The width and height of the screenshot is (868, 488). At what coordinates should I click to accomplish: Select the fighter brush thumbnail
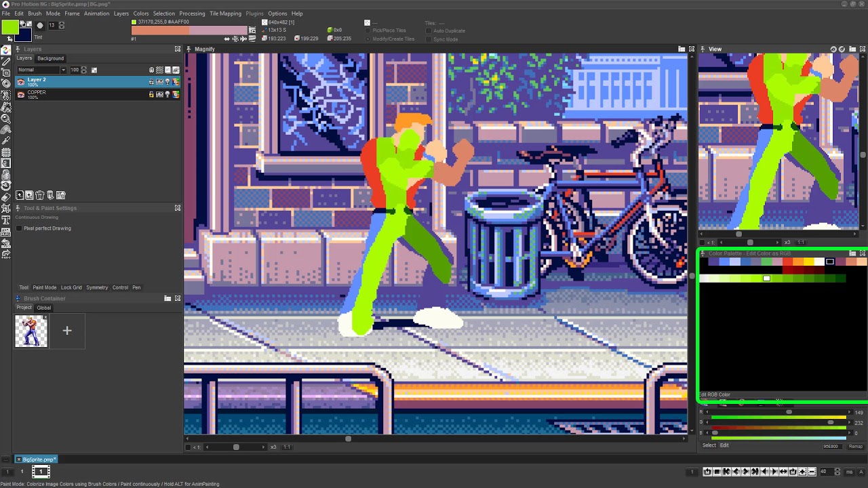point(31,331)
